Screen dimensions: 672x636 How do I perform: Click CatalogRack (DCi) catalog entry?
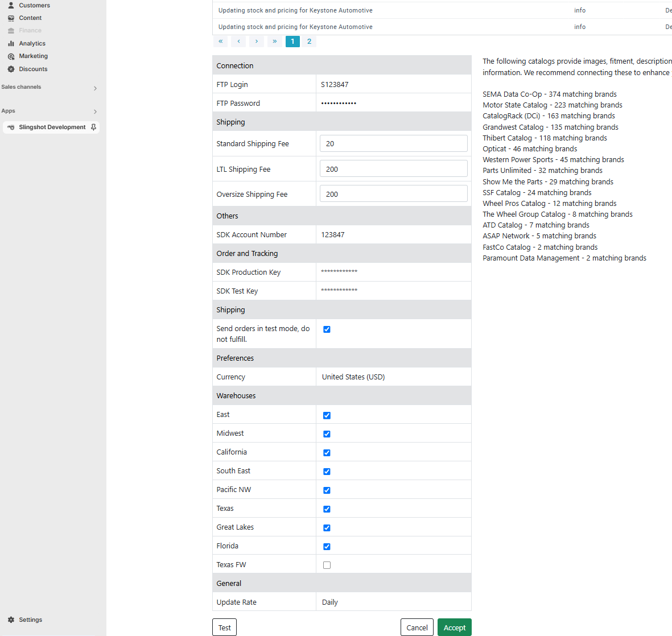click(x=549, y=115)
